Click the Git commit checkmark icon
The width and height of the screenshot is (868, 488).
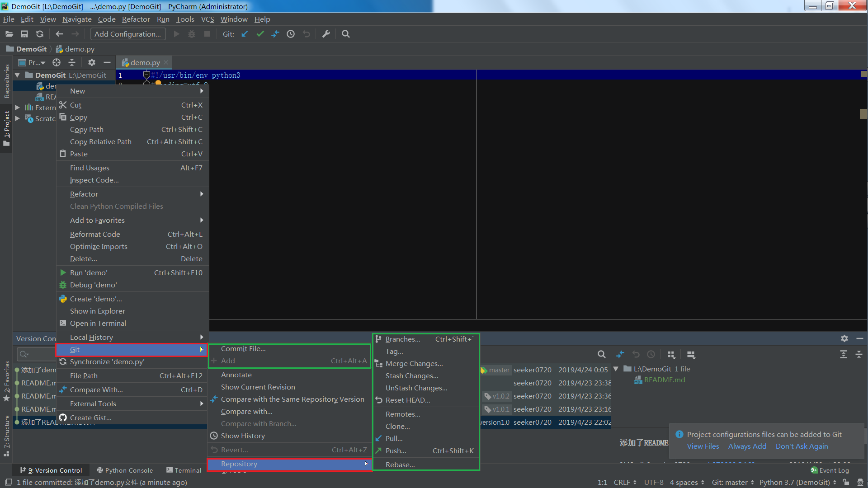tap(260, 34)
